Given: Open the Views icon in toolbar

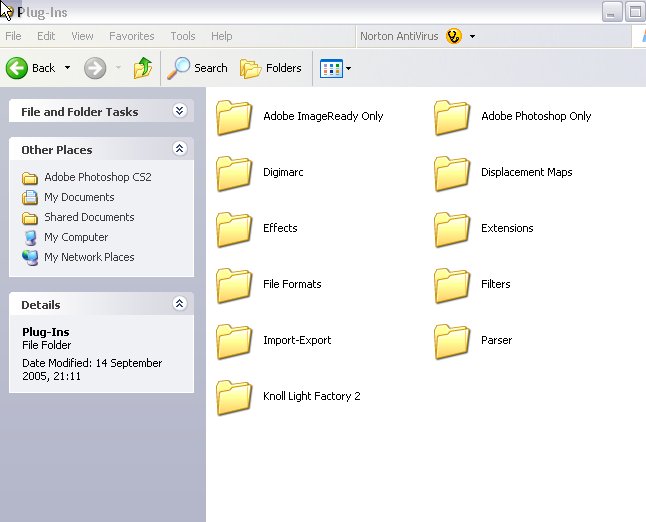Looking at the screenshot, I should coord(331,68).
